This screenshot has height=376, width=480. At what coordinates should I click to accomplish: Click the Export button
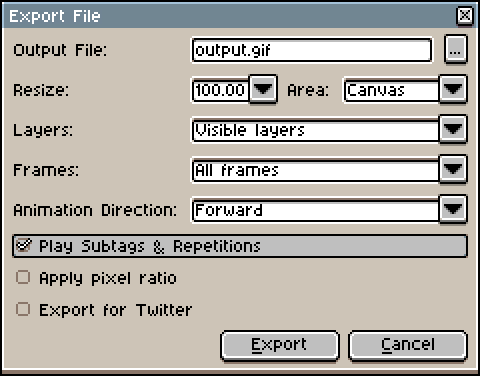coord(280,345)
